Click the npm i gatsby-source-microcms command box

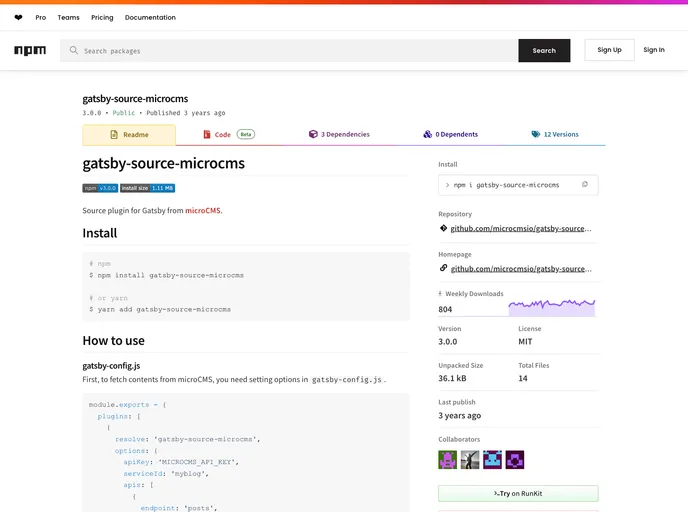point(518,185)
